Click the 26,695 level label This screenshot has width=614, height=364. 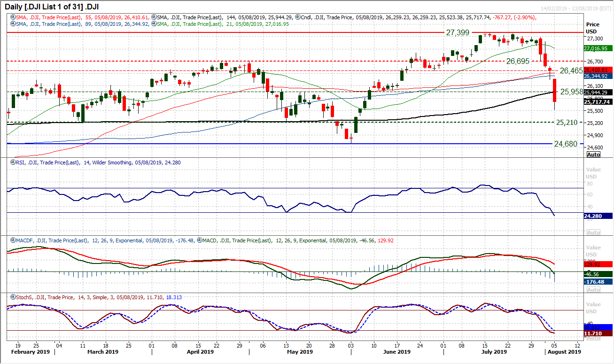pyautogui.click(x=518, y=61)
